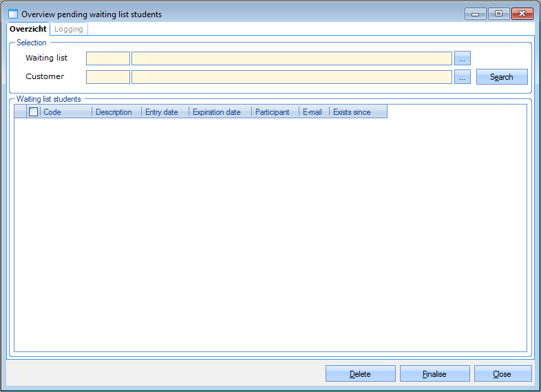Click the row selector header corner cell
541x392 pixels.
[x=21, y=111]
